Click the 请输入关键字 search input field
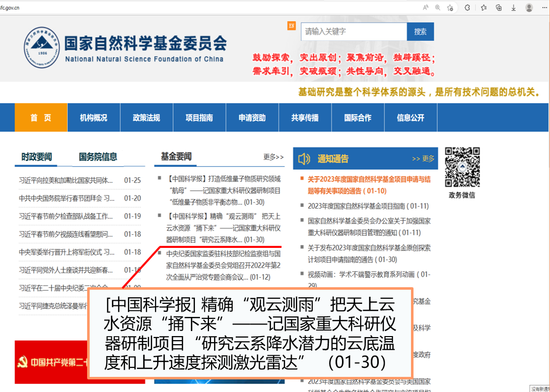 [354, 32]
